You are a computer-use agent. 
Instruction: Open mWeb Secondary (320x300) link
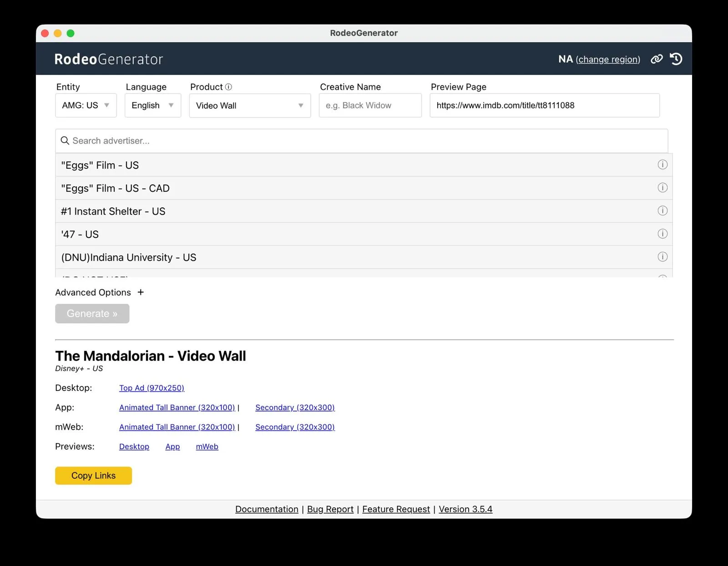point(295,427)
